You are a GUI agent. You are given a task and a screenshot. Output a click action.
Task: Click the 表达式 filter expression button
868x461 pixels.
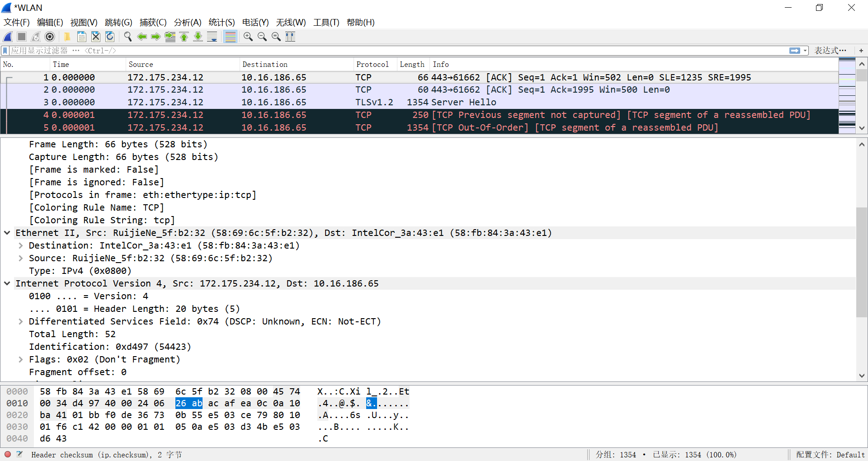[830, 51]
